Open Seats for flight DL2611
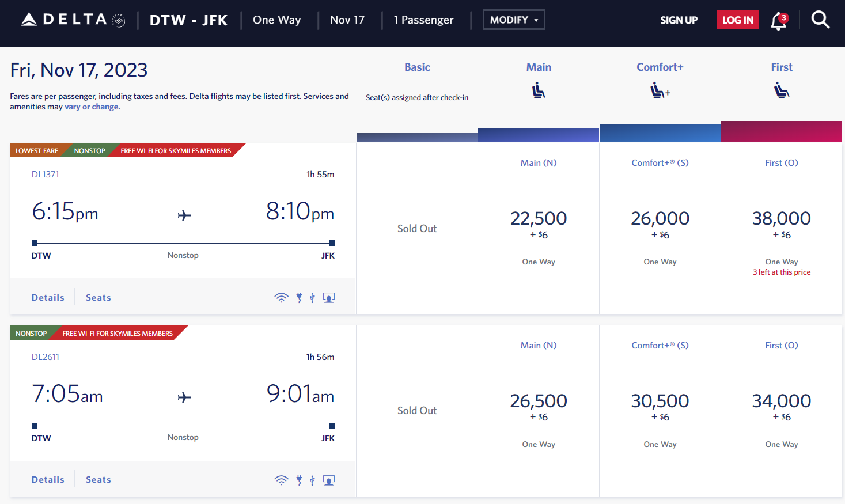 (98, 479)
